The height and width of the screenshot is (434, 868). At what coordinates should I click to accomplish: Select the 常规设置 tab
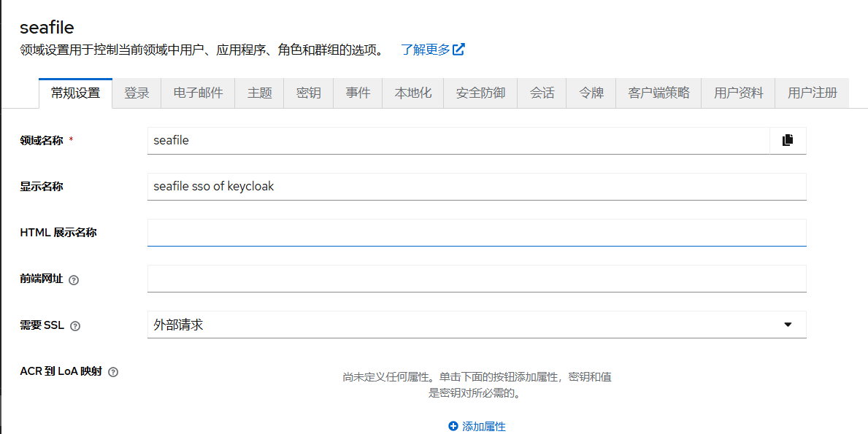75,93
